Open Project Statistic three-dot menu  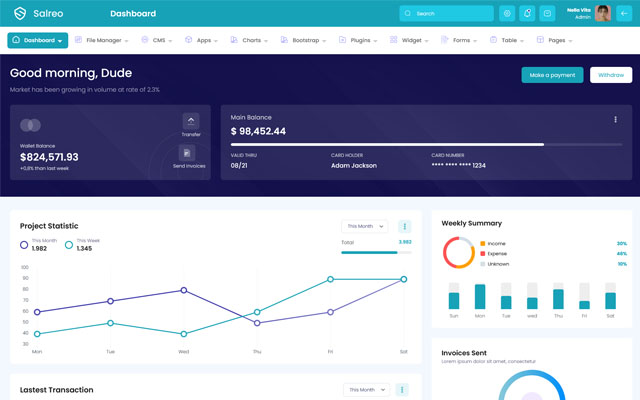click(x=404, y=226)
